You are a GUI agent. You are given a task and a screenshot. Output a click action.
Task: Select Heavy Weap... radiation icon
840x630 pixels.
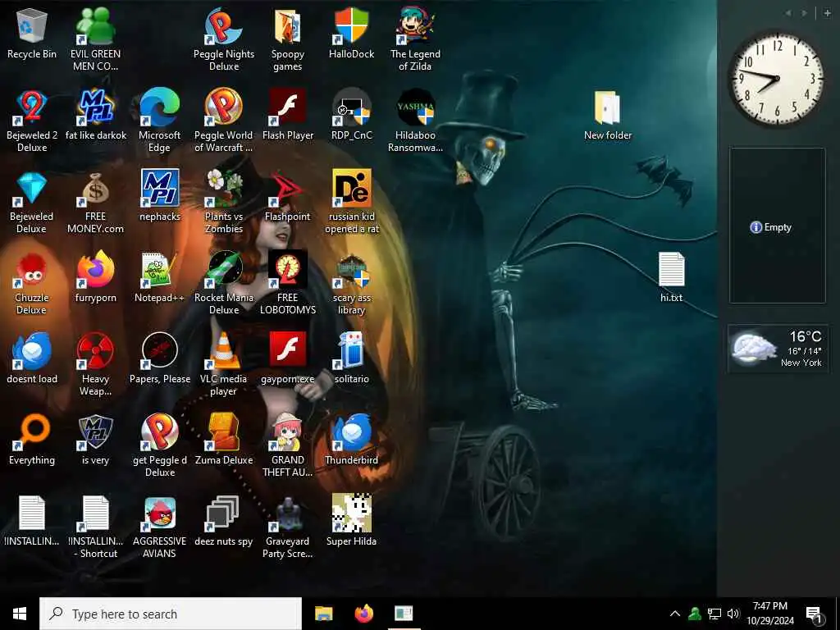pyautogui.click(x=95, y=365)
